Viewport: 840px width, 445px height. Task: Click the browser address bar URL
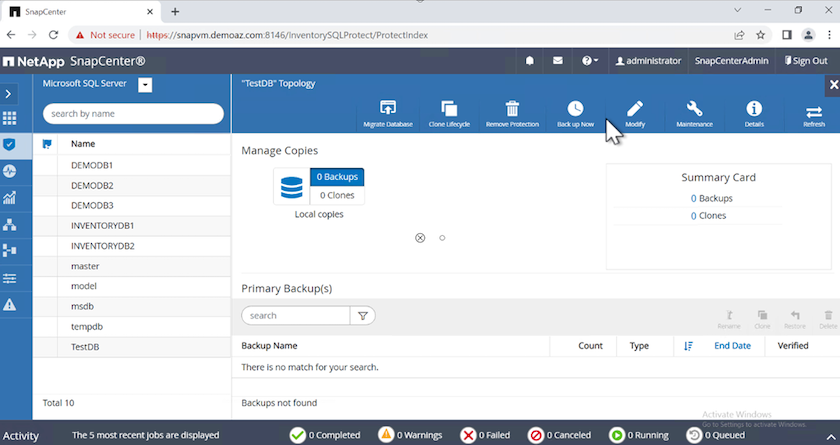[287, 35]
